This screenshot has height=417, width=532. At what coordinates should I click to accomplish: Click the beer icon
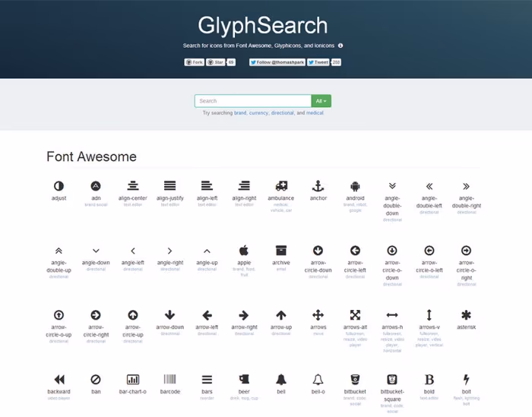(244, 379)
